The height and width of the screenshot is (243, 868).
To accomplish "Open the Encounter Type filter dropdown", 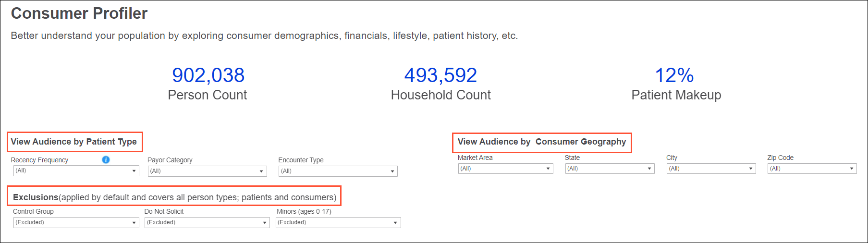I will (338, 171).
